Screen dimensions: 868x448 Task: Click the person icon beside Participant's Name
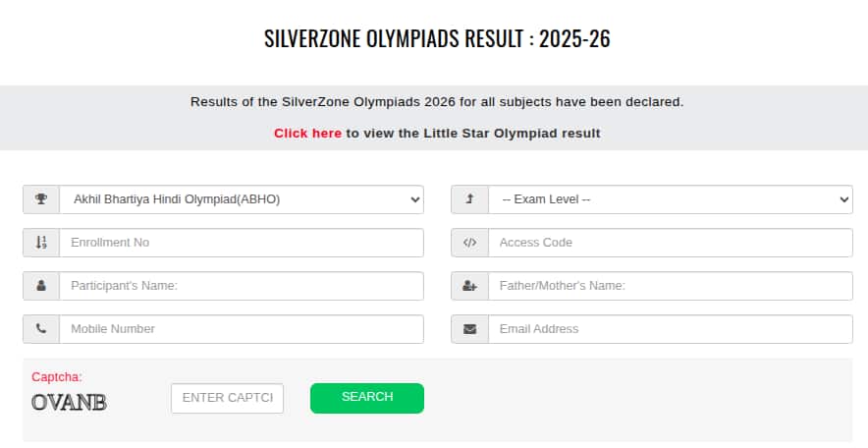(x=41, y=286)
